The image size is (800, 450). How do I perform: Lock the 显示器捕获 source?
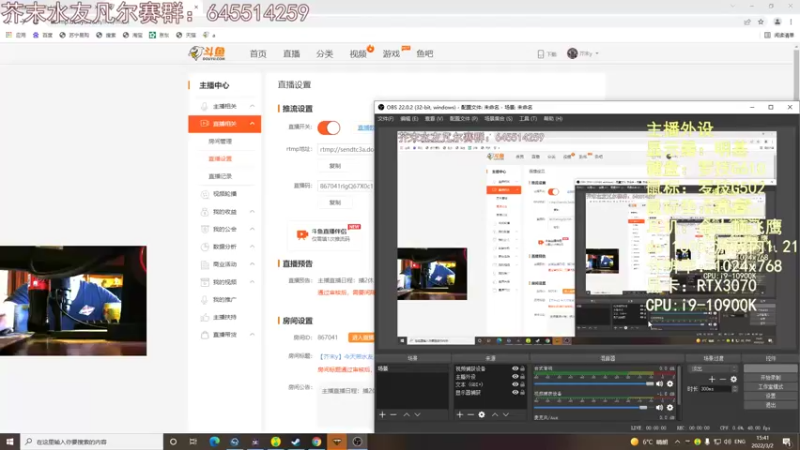tap(522, 392)
